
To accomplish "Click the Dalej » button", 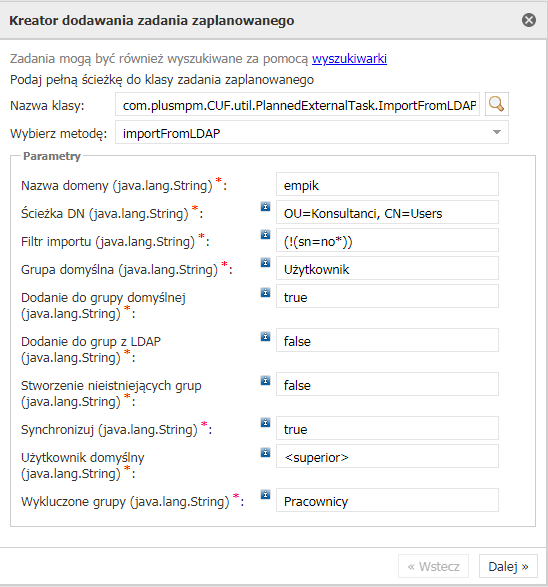I will 508,566.
